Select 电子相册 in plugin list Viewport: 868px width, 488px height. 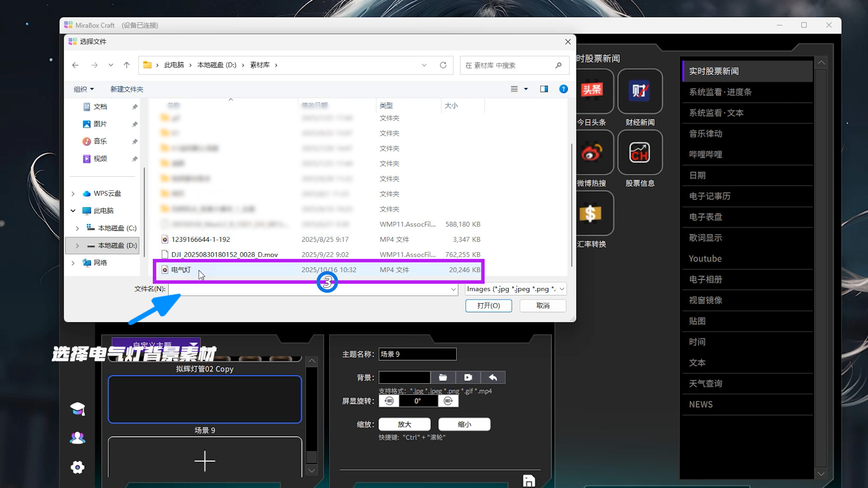tap(705, 279)
